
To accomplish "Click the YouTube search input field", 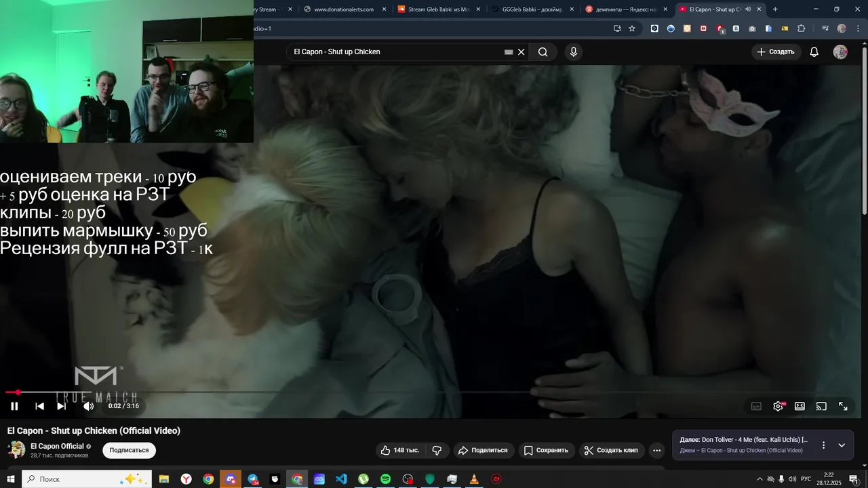I will pos(397,52).
